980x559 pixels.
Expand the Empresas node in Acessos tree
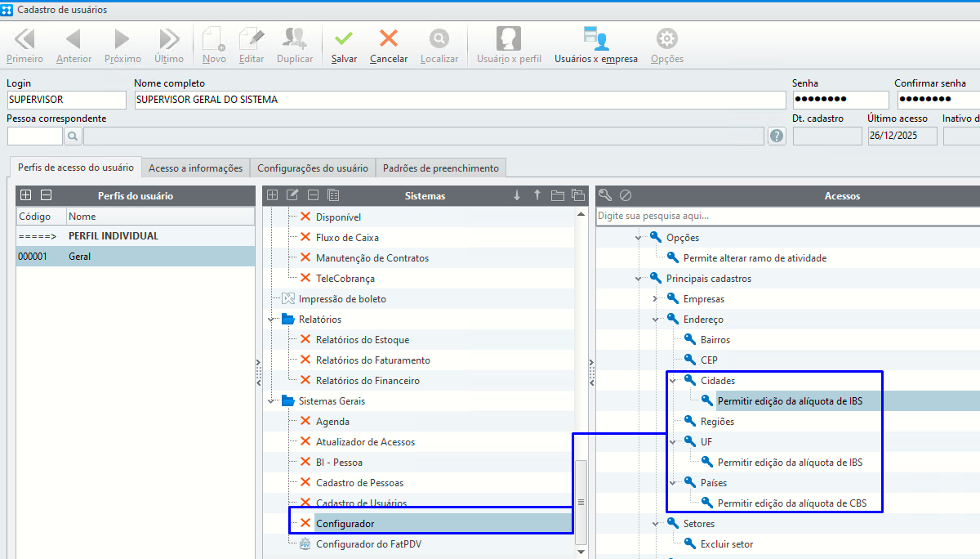pos(656,299)
